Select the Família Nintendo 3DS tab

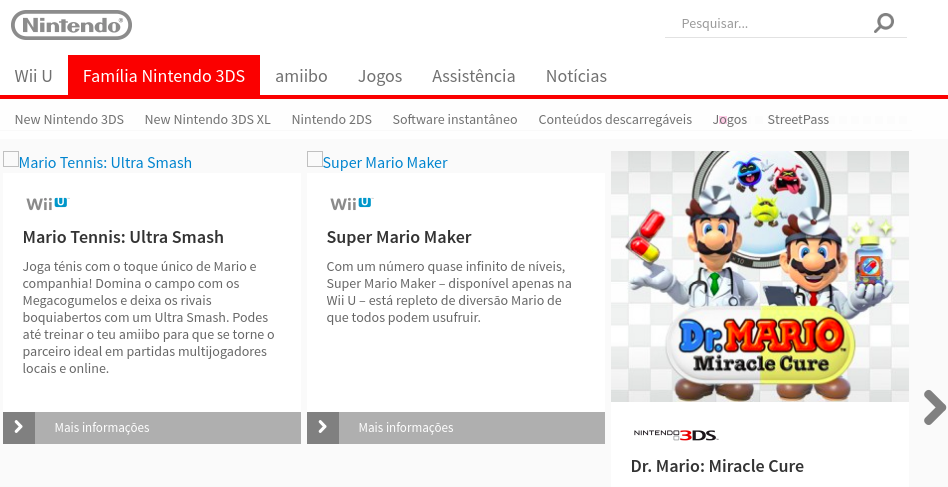click(164, 76)
